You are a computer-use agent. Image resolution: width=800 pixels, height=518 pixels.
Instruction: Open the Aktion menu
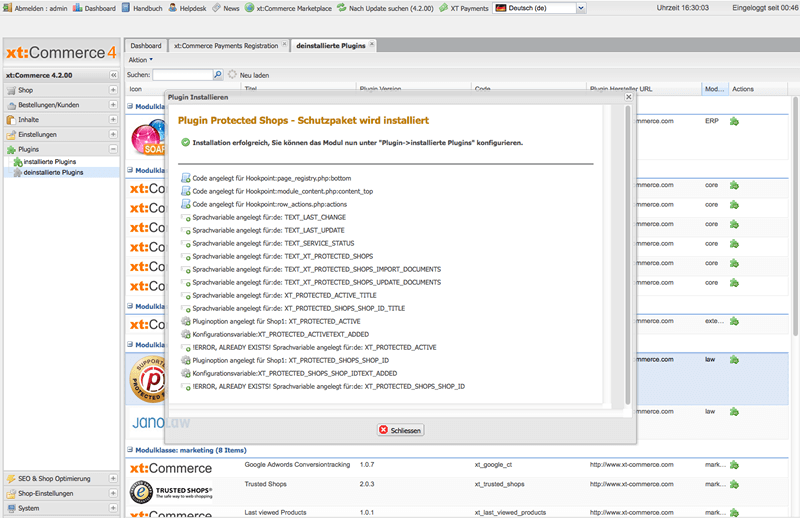[x=140, y=60]
